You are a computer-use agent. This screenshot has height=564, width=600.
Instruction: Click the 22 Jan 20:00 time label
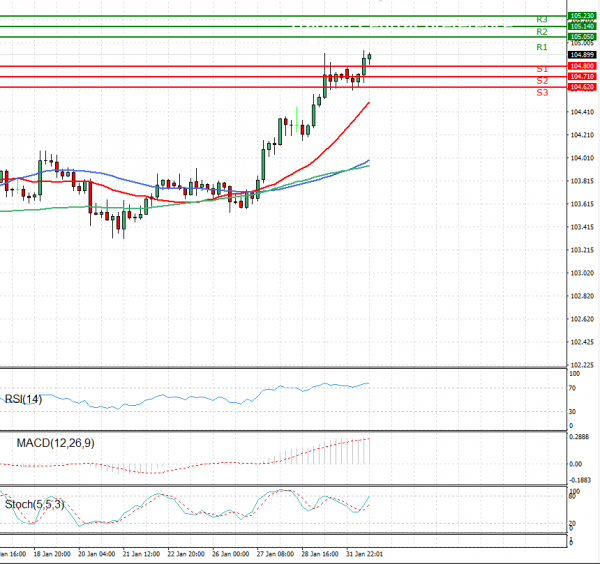[186, 554]
